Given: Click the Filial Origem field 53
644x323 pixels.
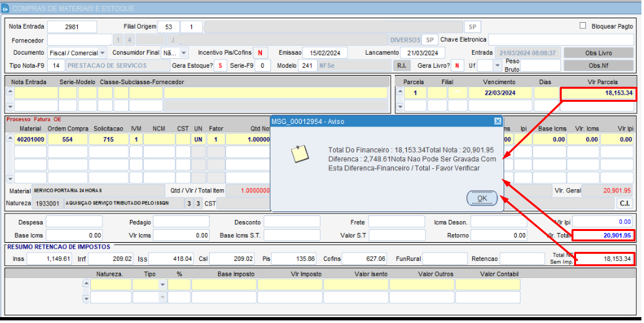Looking at the screenshot, I should 169,27.
